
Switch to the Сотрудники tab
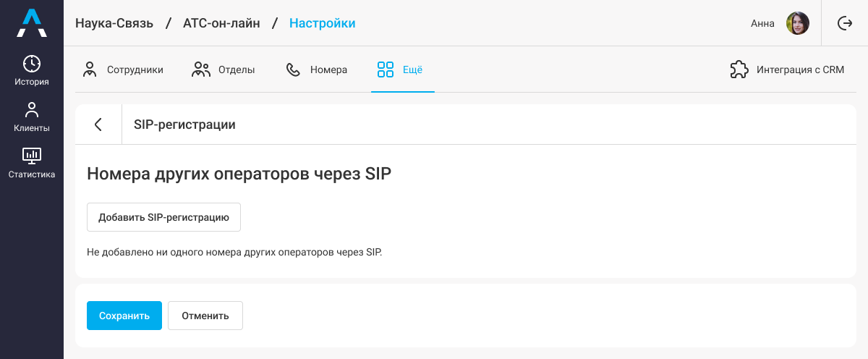[122, 70]
